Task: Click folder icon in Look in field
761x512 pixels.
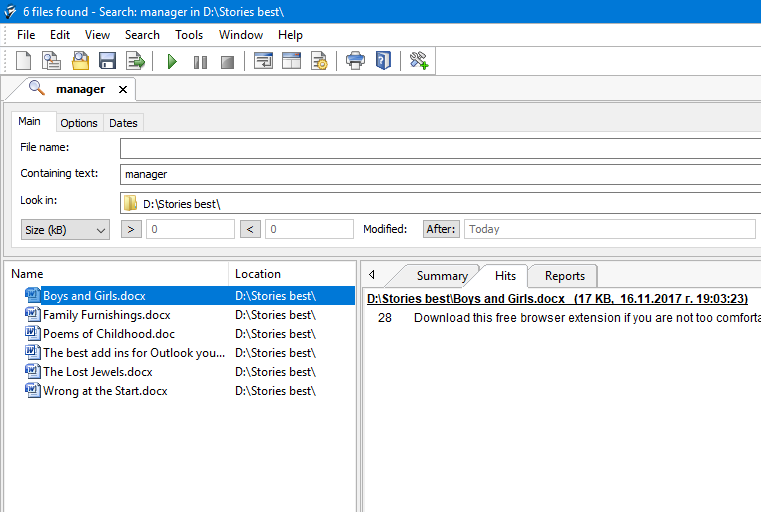Action: [130, 203]
